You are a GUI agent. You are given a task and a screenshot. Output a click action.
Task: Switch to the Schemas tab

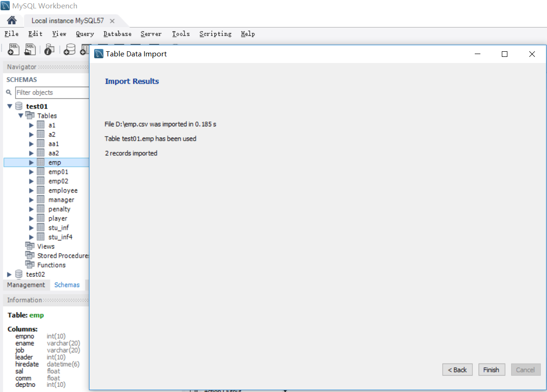point(67,285)
